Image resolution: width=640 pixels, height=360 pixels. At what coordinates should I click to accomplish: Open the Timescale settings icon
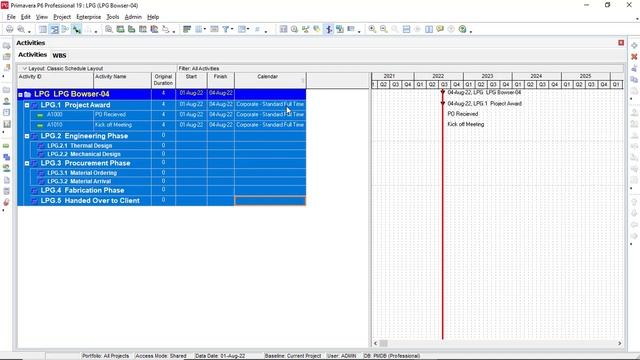pyautogui.click(x=214, y=29)
